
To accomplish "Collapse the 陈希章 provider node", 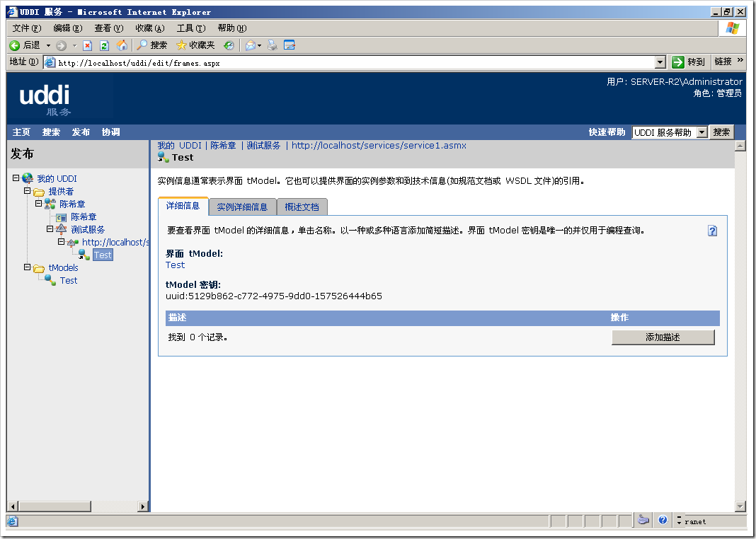I will 38,203.
